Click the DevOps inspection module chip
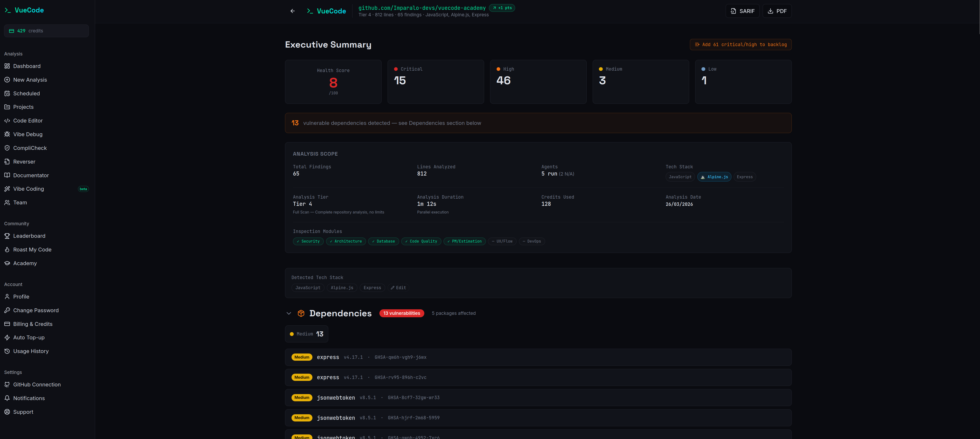 tap(531, 241)
